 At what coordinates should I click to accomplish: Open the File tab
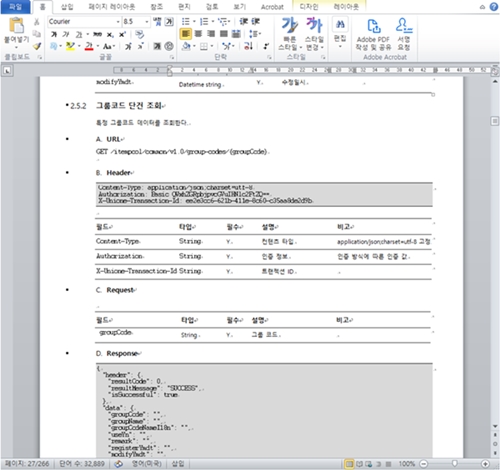15,7
